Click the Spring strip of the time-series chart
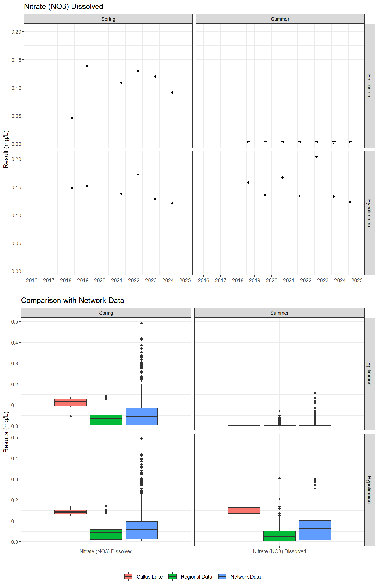The image size is (378, 588). click(108, 19)
